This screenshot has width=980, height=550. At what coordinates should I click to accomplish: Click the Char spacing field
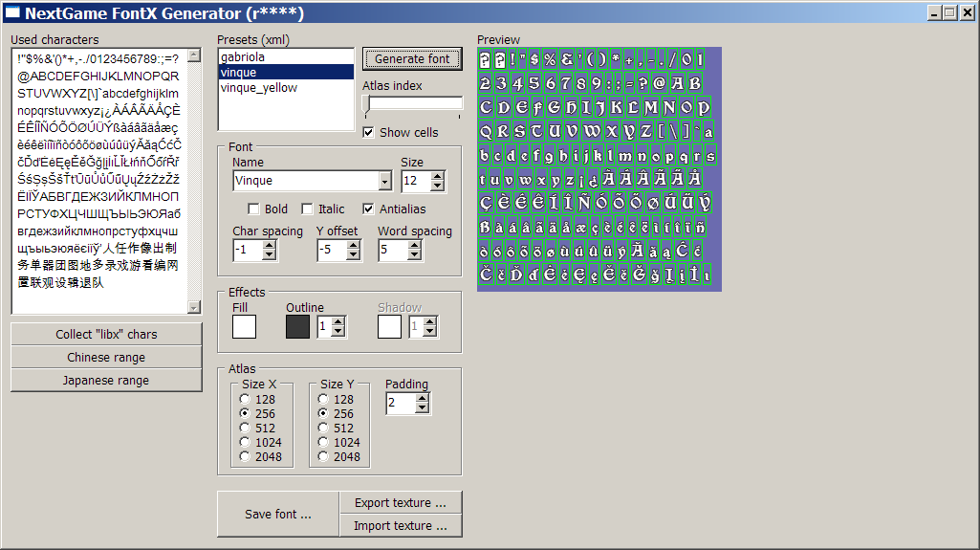point(248,251)
